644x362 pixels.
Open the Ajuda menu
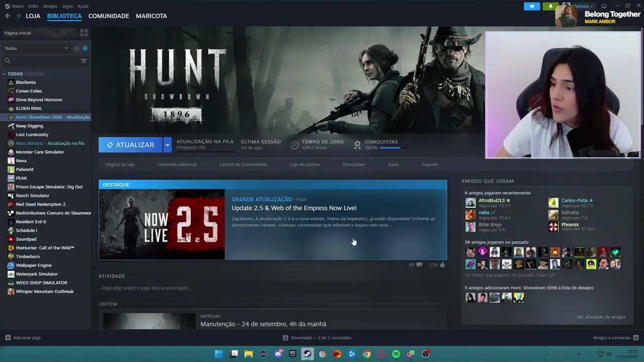click(x=83, y=6)
